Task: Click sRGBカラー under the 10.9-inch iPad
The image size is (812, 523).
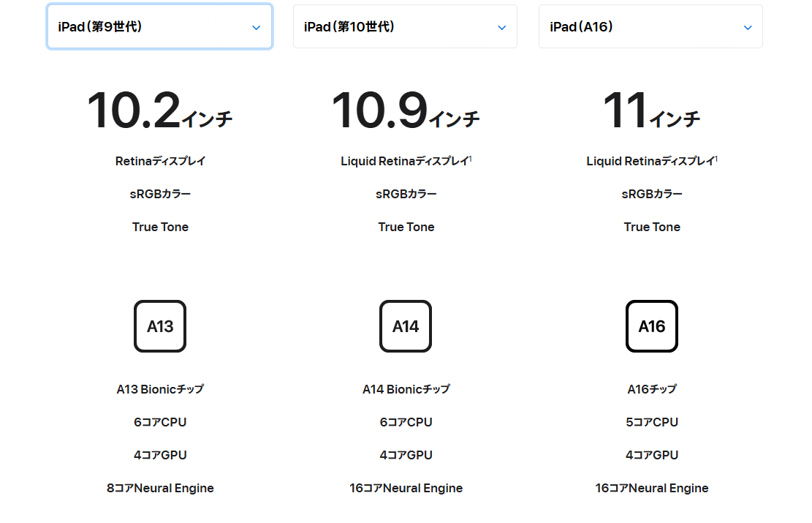Action: coord(406,194)
